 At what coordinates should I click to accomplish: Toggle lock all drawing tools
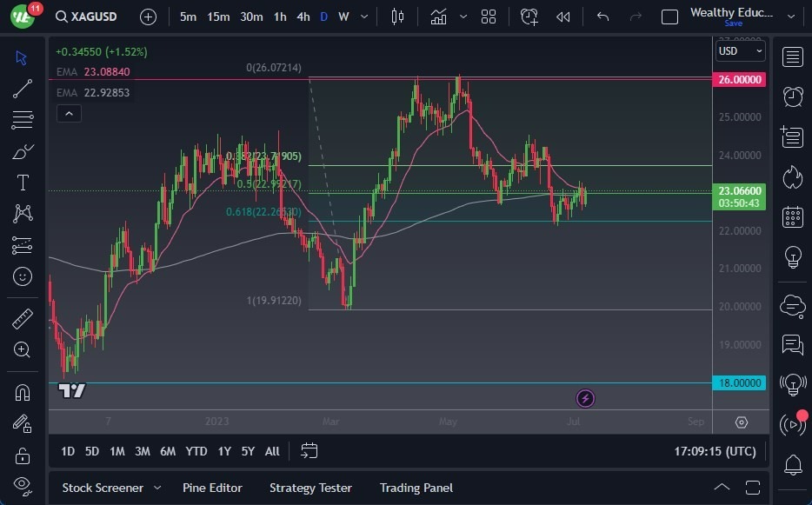click(23, 455)
